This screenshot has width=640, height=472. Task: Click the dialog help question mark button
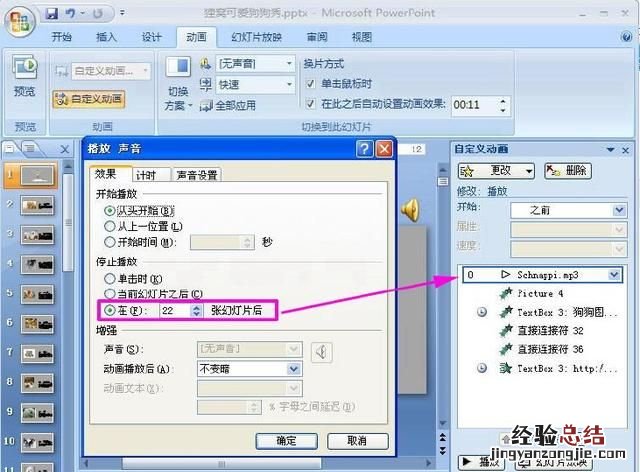click(364, 149)
